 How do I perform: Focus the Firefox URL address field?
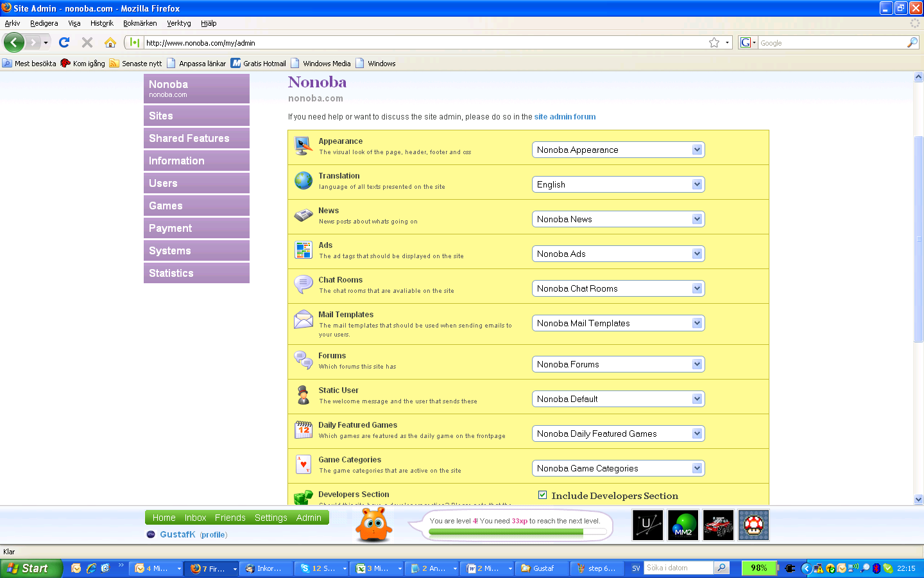pyautogui.click(x=424, y=42)
